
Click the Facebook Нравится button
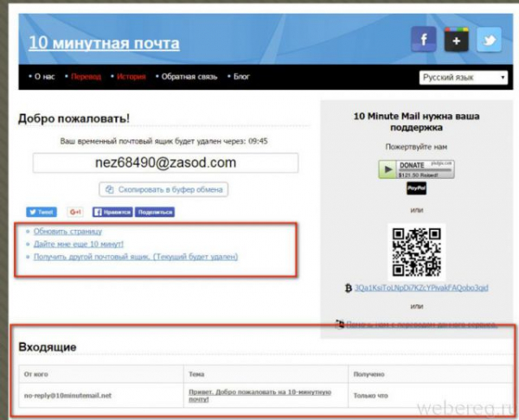112,212
